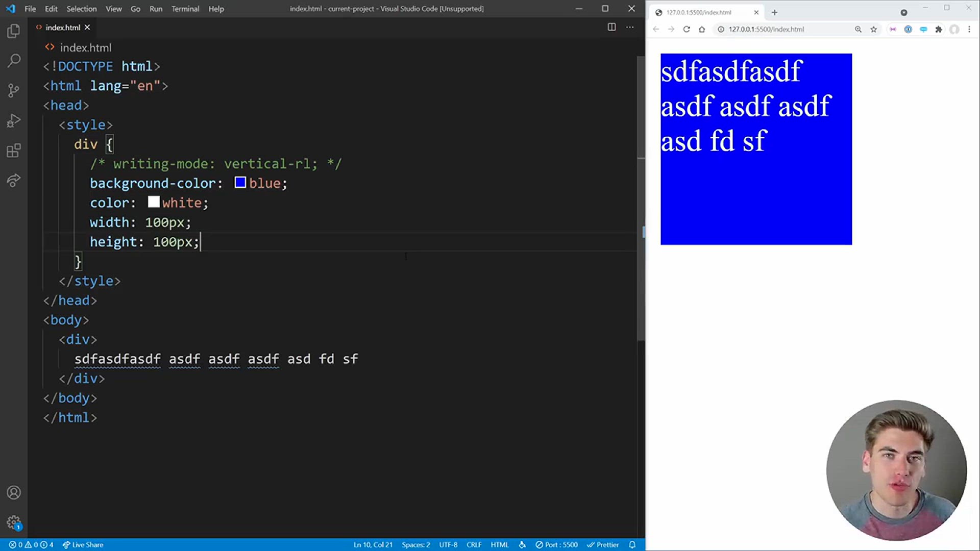Screen dimensions: 980x551
Task: Go forward in the Chrome browser
Action: [671, 29]
